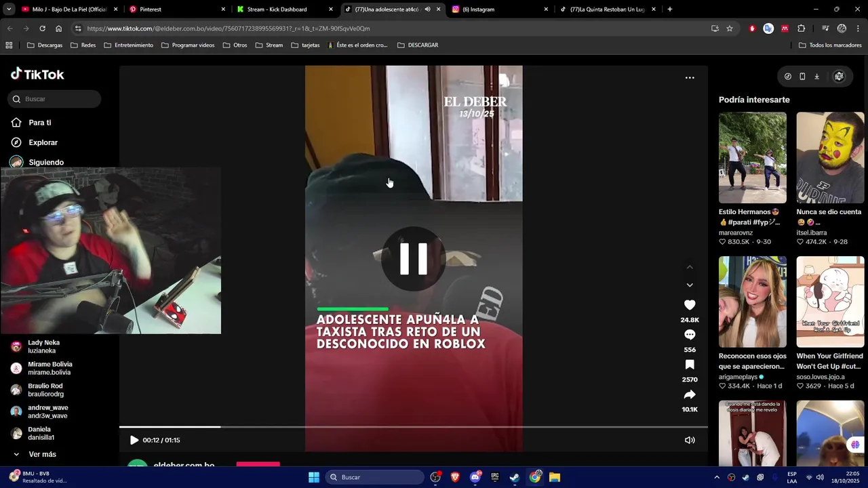Open the Windows Start menu

click(313, 477)
